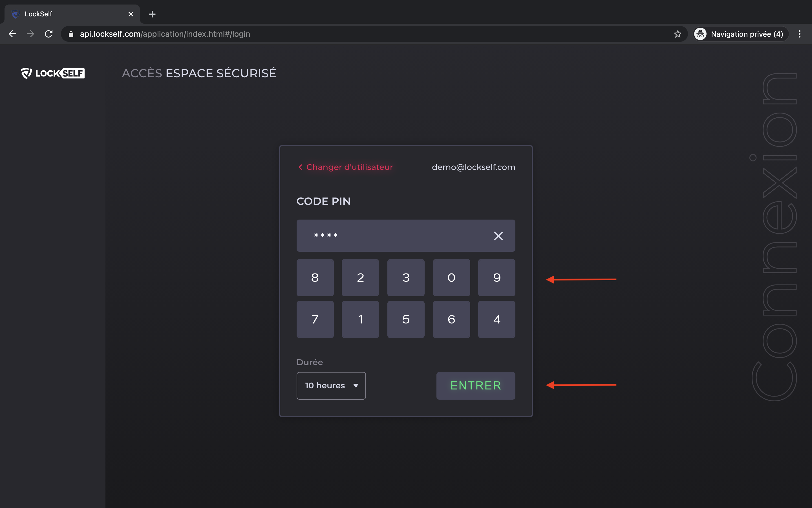
Task: Go forward in browser history
Action: pos(30,34)
